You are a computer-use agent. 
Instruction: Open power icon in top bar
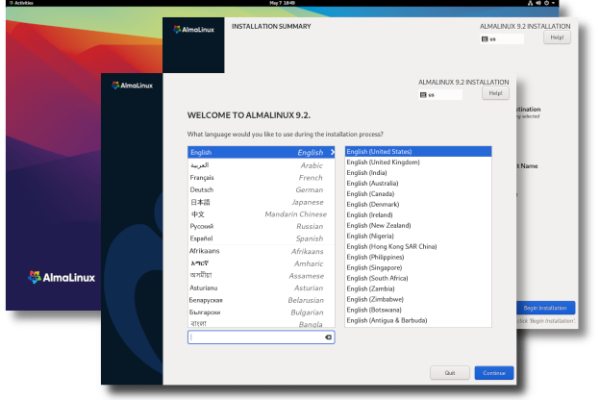point(546,3)
